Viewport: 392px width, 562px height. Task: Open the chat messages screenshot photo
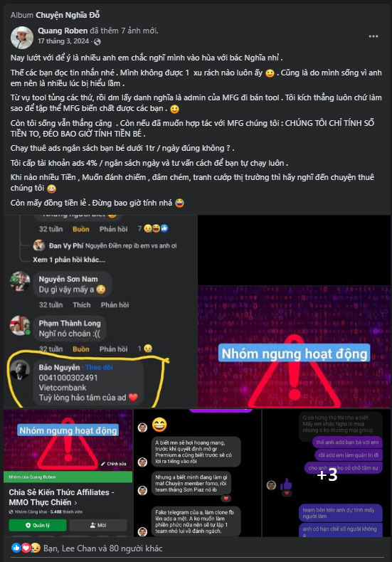(x=198, y=473)
